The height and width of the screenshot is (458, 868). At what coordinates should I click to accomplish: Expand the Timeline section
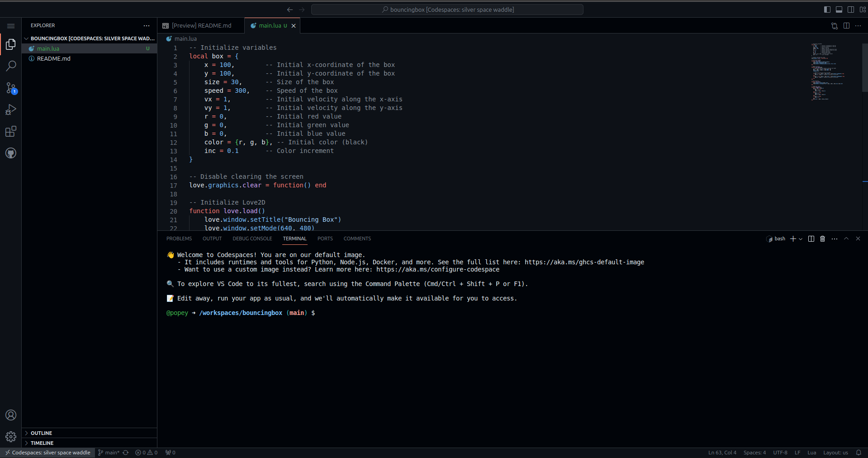pyautogui.click(x=89, y=443)
